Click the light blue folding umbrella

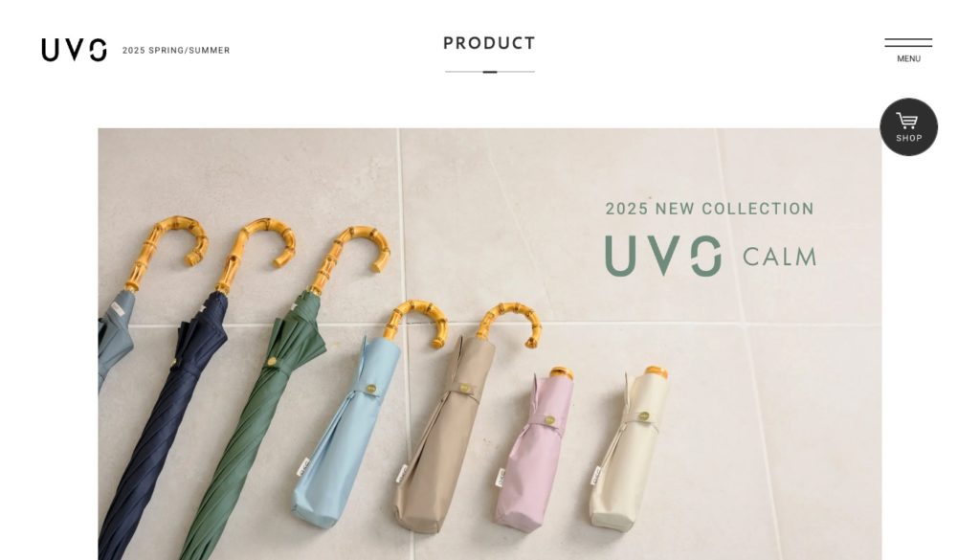[346, 432]
